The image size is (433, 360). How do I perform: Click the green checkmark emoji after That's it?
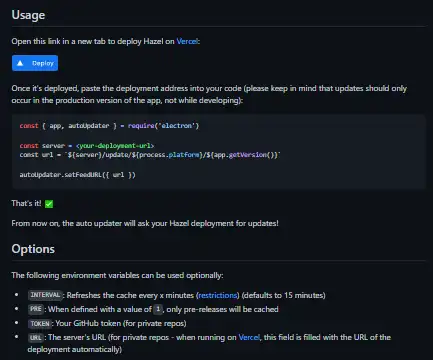coord(49,204)
